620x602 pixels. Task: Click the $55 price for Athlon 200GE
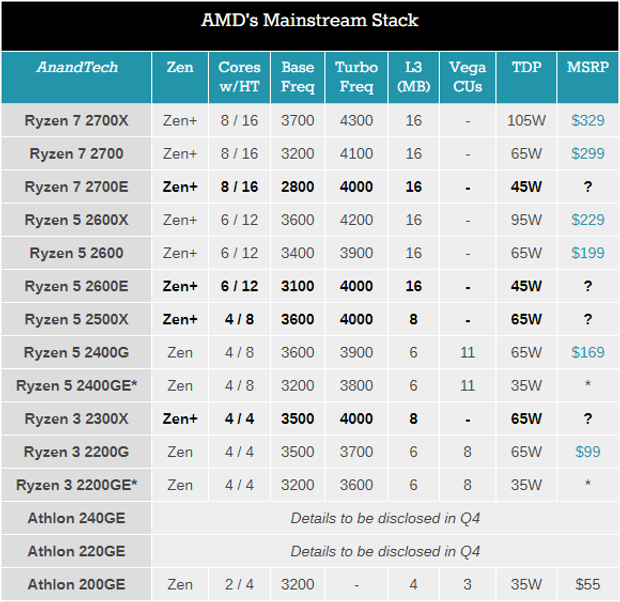tap(587, 584)
